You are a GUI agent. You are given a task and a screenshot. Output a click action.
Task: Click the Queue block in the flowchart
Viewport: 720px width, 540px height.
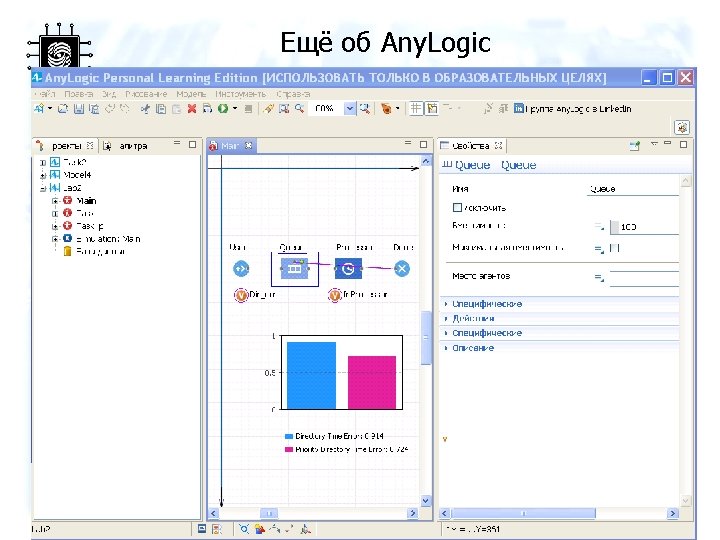click(294, 269)
